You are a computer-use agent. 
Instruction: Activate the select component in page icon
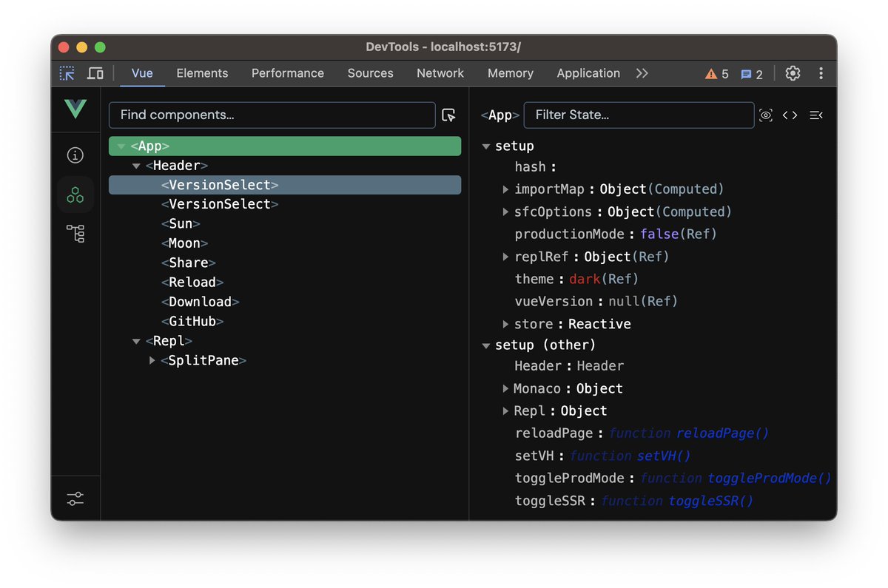coord(448,115)
